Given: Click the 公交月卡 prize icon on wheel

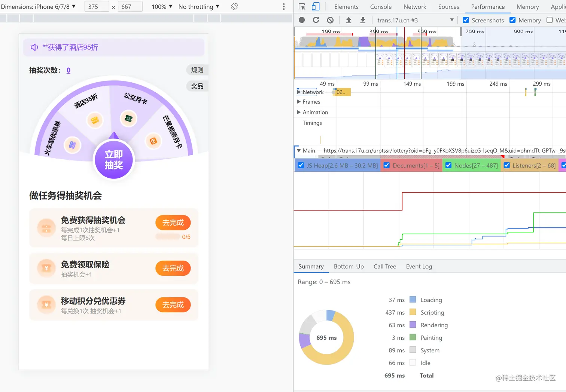Looking at the screenshot, I should (128, 119).
